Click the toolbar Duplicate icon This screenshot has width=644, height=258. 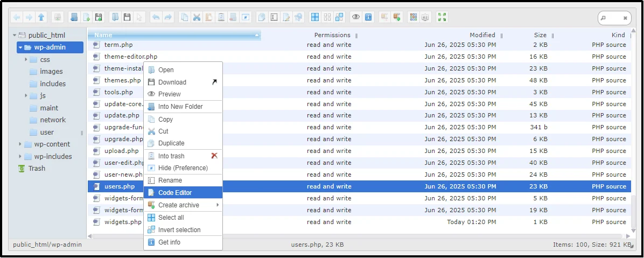tap(262, 17)
